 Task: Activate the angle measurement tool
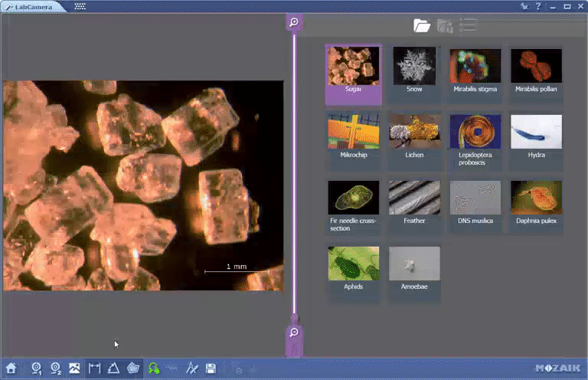click(x=113, y=369)
